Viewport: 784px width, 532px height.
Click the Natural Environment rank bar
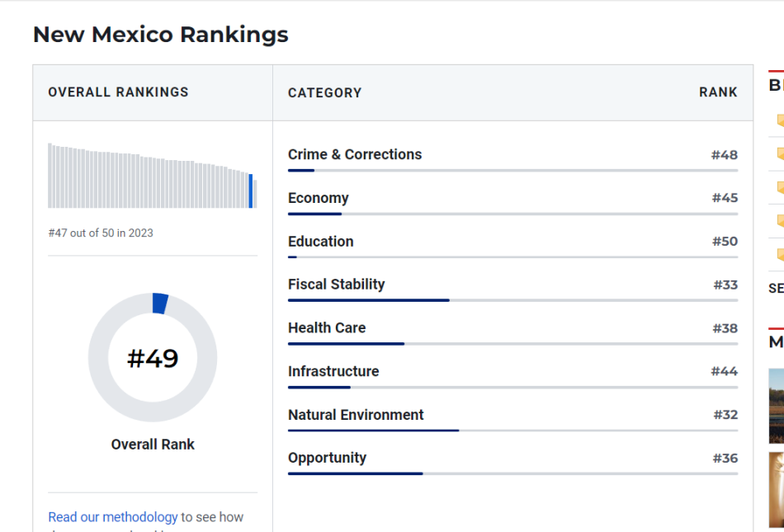coord(512,431)
